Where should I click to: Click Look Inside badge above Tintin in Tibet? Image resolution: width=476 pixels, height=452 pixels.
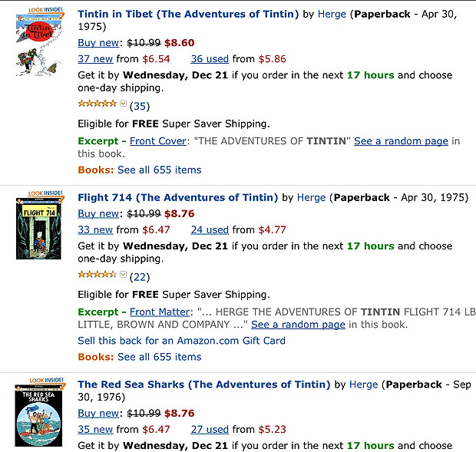point(45,10)
